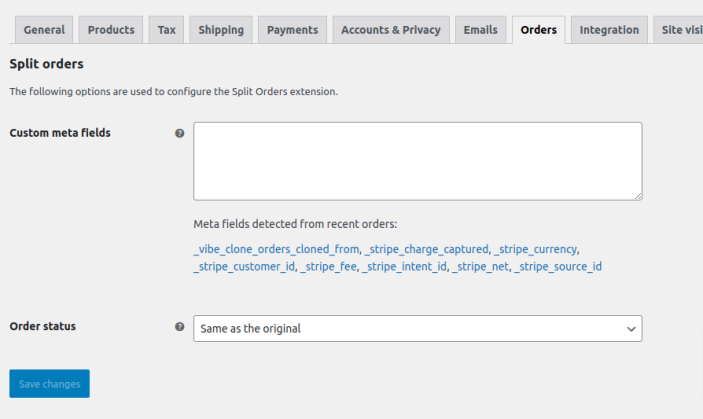Go to the Tax tab
The width and height of the screenshot is (703, 419).
coord(166,30)
